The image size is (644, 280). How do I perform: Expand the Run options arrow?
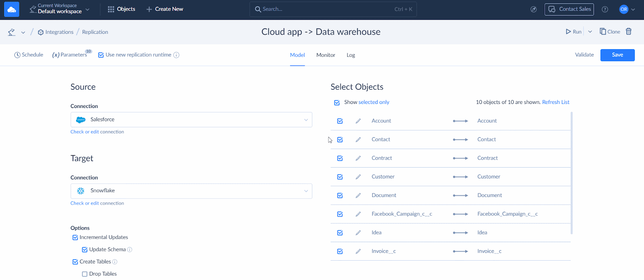click(590, 31)
